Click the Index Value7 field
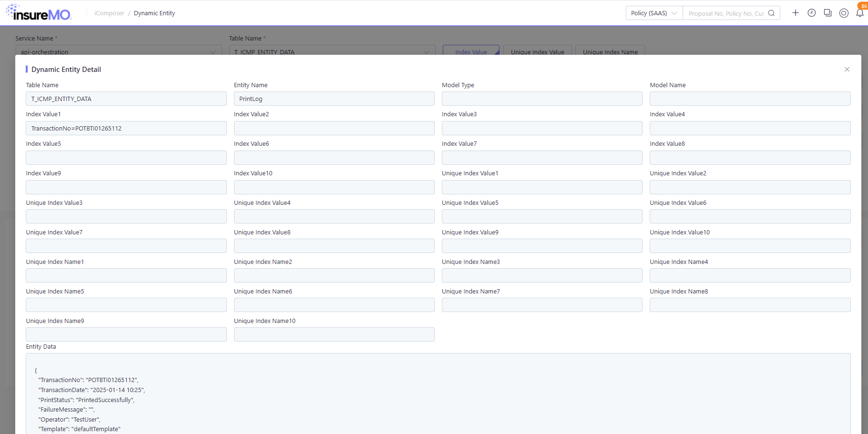The image size is (868, 434). pos(542,158)
